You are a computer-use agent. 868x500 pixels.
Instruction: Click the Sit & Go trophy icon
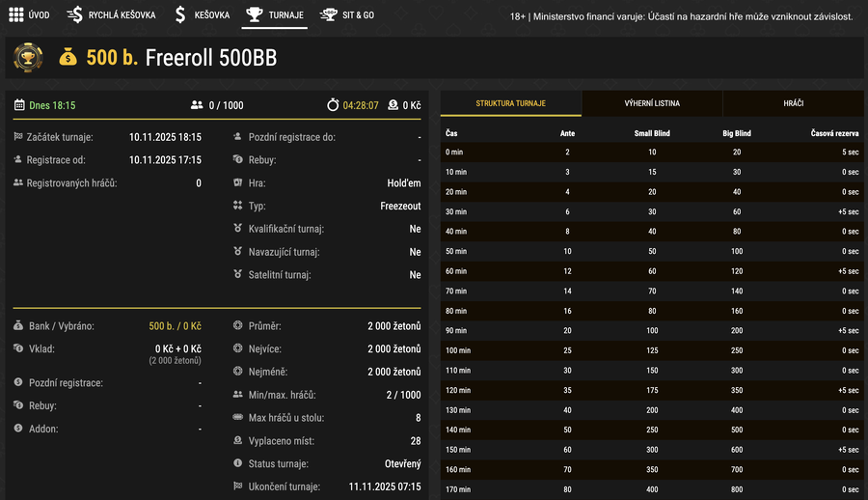[x=328, y=15]
